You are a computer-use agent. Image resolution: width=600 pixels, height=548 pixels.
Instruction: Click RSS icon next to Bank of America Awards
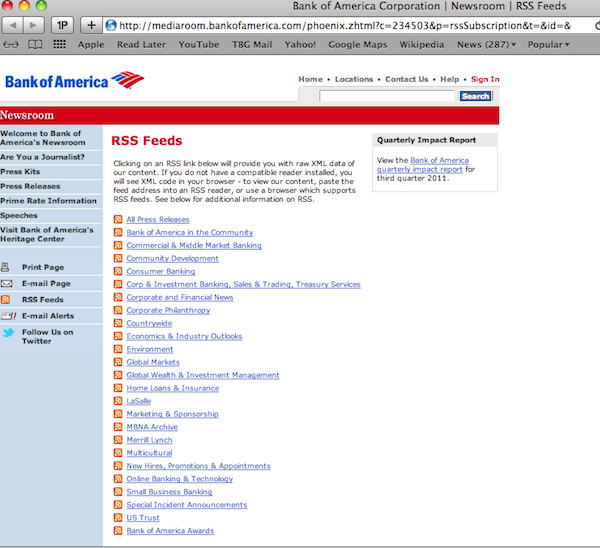tap(118, 531)
